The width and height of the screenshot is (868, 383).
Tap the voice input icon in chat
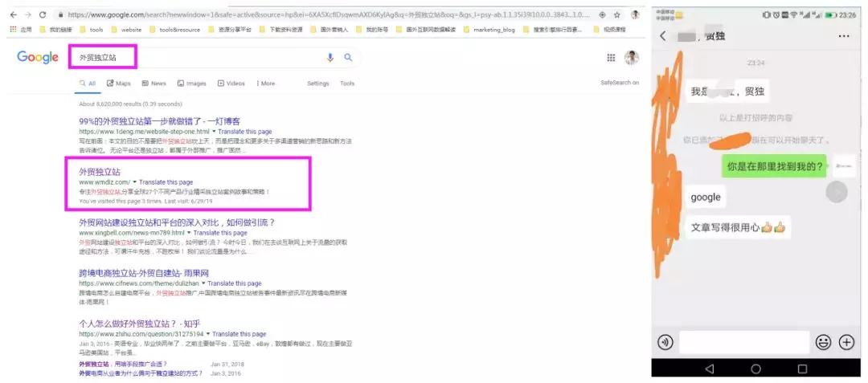(x=665, y=342)
